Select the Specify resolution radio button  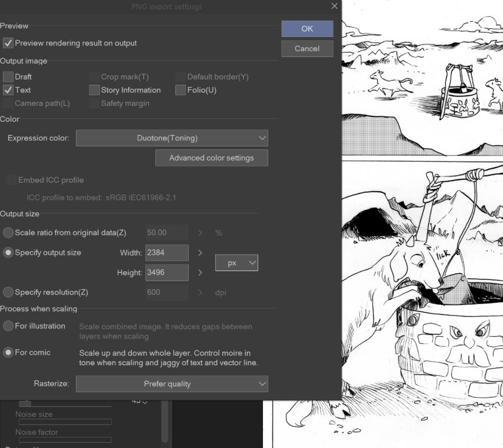[x=8, y=292]
